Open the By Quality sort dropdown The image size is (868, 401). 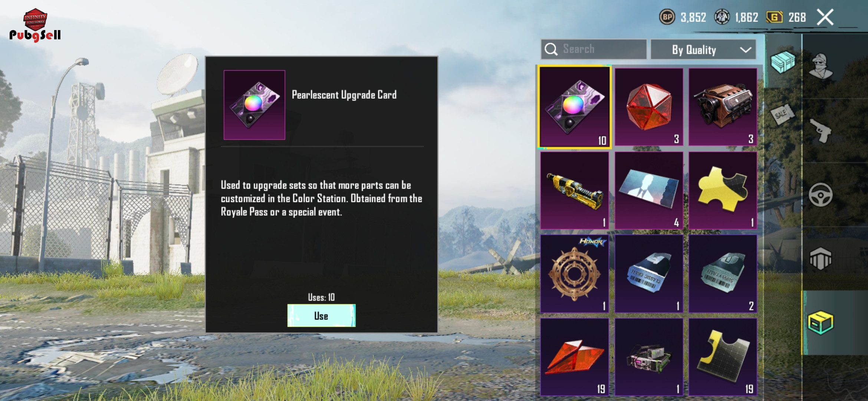703,49
